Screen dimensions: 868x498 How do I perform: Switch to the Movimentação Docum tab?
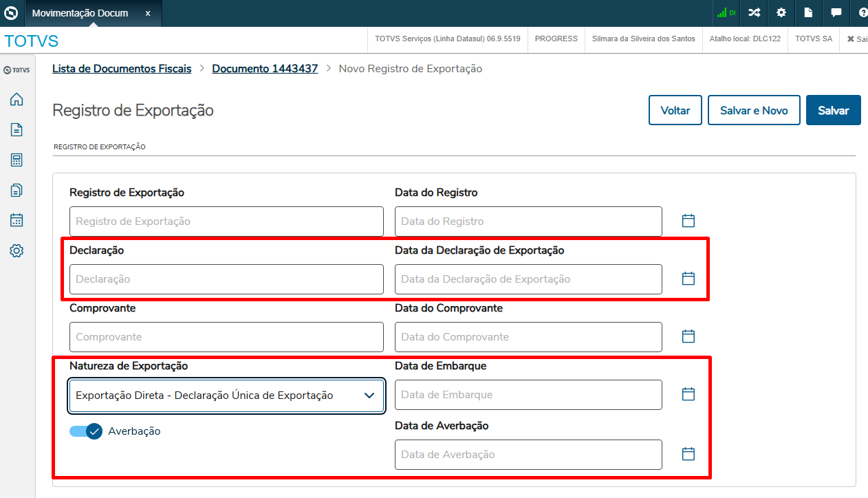(x=82, y=13)
